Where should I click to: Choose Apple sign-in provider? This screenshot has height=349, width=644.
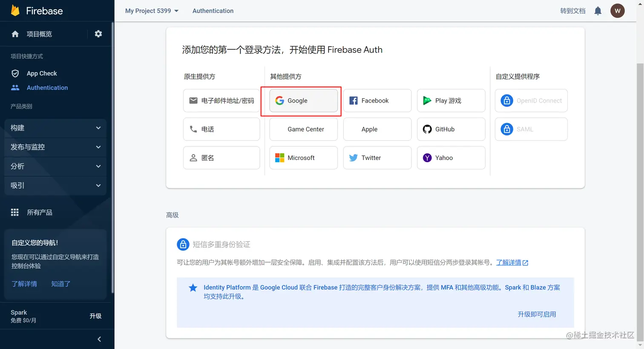click(x=377, y=129)
